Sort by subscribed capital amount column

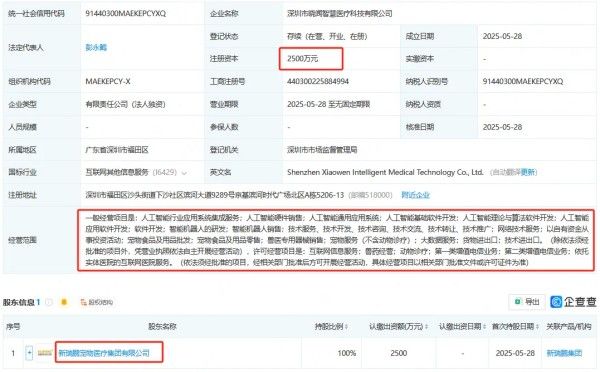[398, 326]
